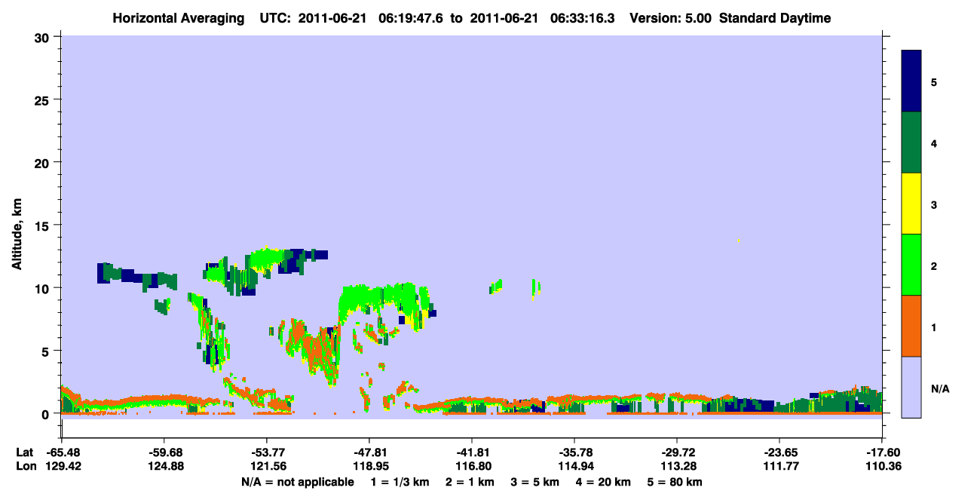Click the latitude value '-29.72'
The height and width of the screenshot is (503, 980).
(677, 452)
